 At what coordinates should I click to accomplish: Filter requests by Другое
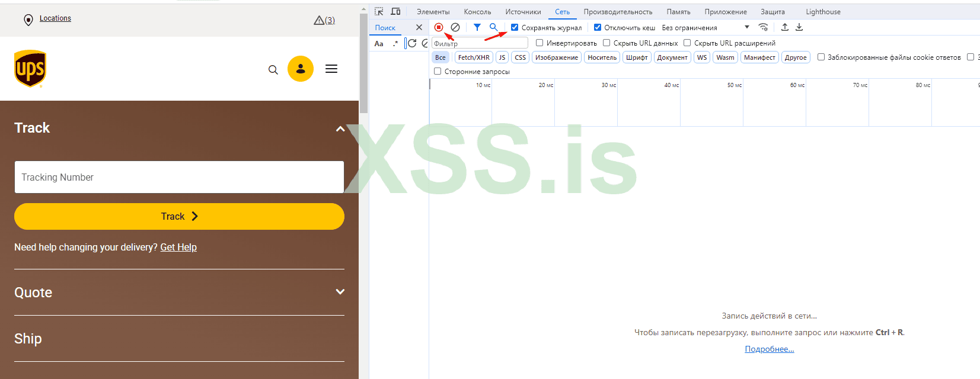click(796, 57)
